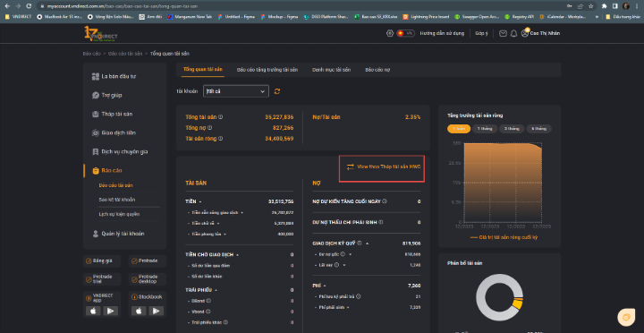Click info icon beside Dbond

click(208, 301)
